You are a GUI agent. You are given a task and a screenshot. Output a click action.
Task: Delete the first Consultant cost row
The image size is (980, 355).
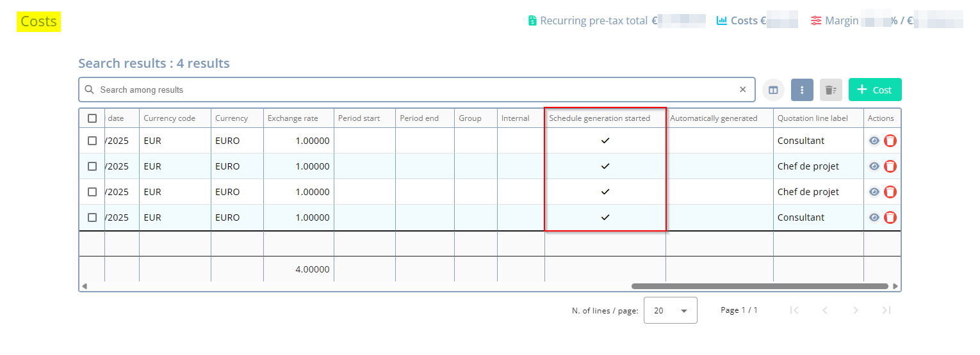tap(890, 141)
